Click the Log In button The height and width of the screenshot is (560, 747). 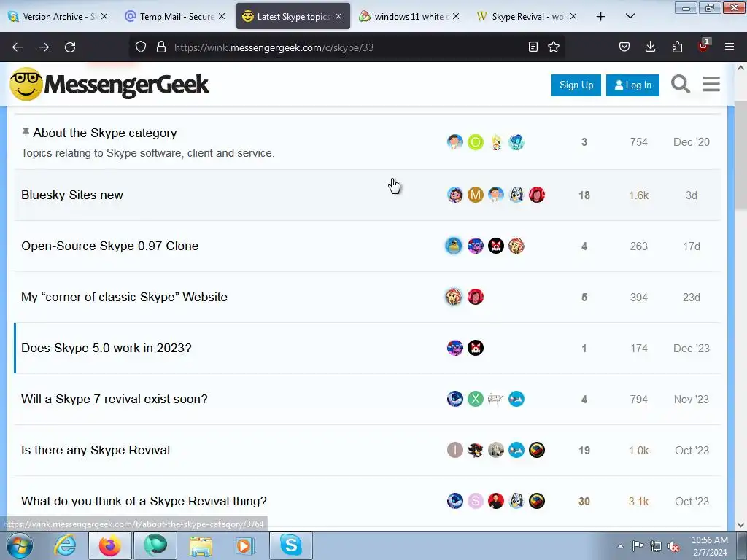coord(632,85)
